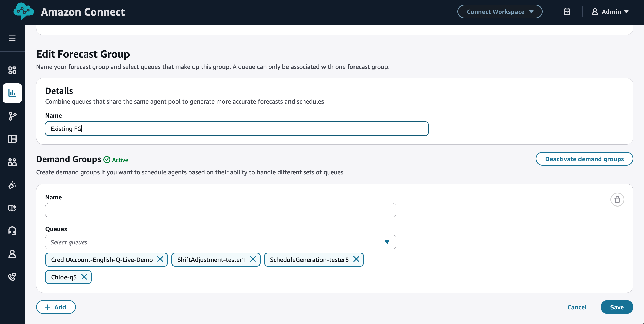Click the Demand Groups heading
This screenshot has height=324, width=644.
(x=69, y=159)
